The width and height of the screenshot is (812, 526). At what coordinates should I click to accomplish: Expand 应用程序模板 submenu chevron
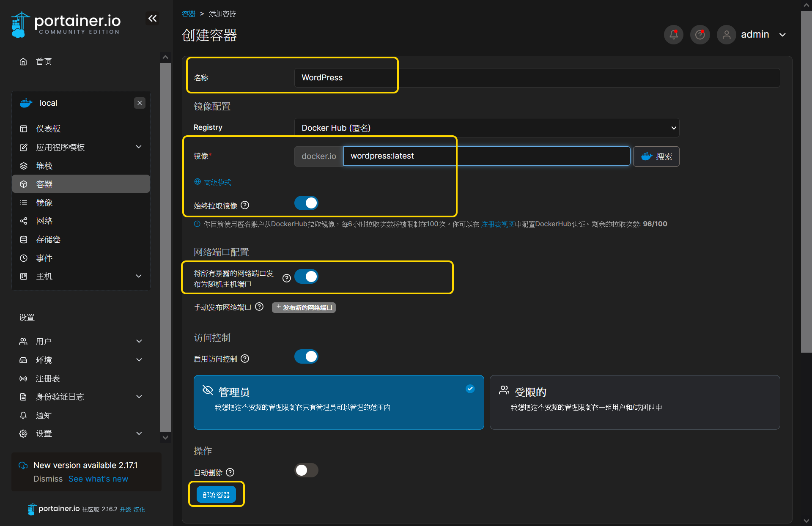[139, 147]
